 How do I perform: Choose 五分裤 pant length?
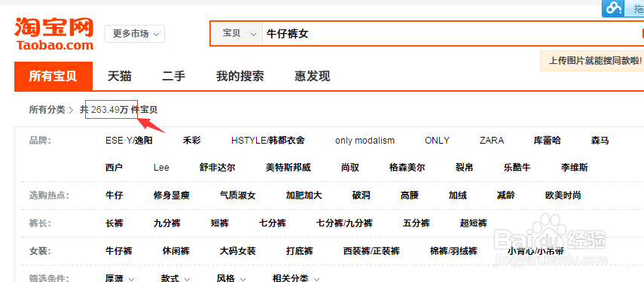(x=416, y=223)
